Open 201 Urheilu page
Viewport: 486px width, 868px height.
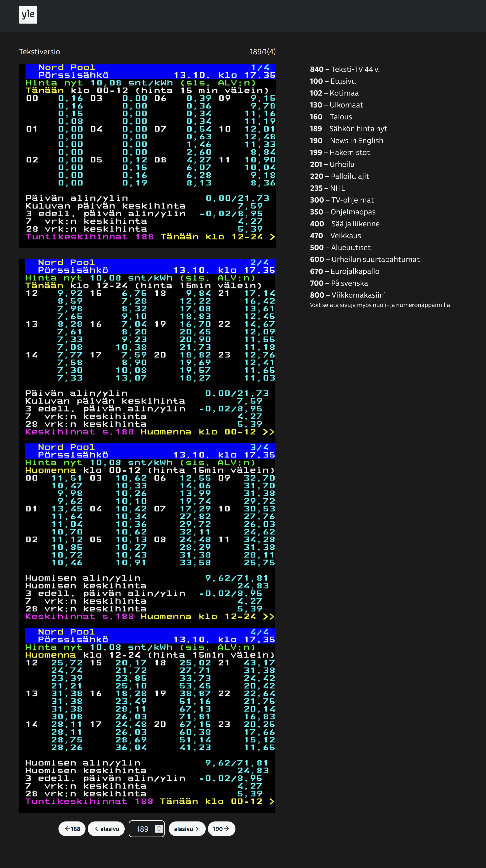tap(332, 164)
